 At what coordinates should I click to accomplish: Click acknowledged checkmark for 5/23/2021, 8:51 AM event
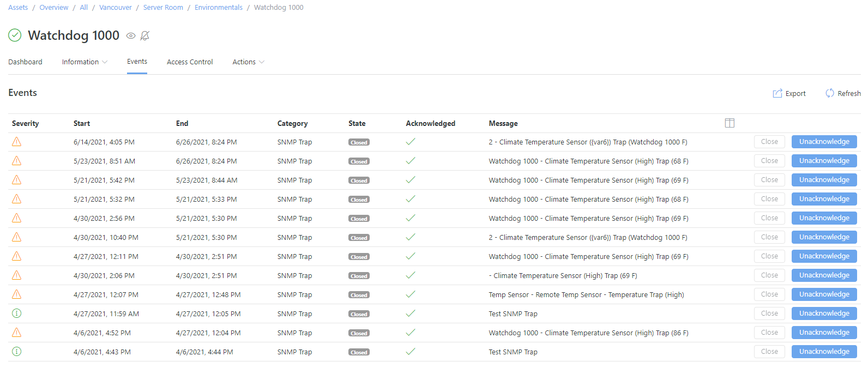(411, 161)
